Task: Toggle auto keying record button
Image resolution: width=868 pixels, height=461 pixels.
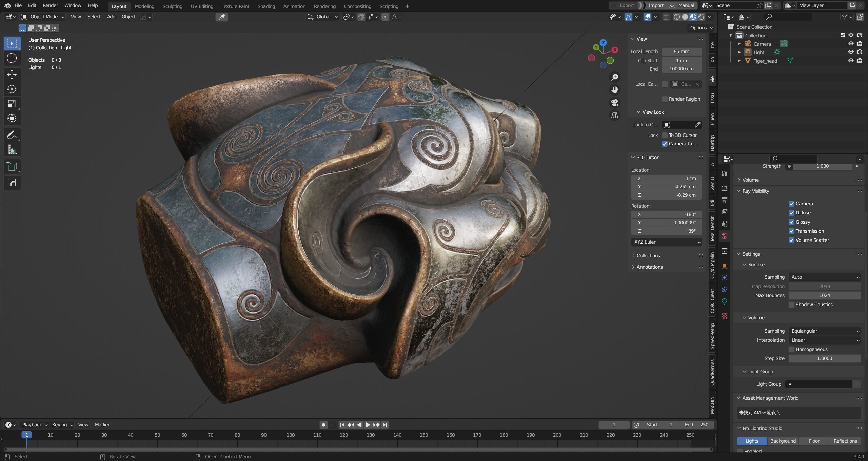Action: point(323,425)
